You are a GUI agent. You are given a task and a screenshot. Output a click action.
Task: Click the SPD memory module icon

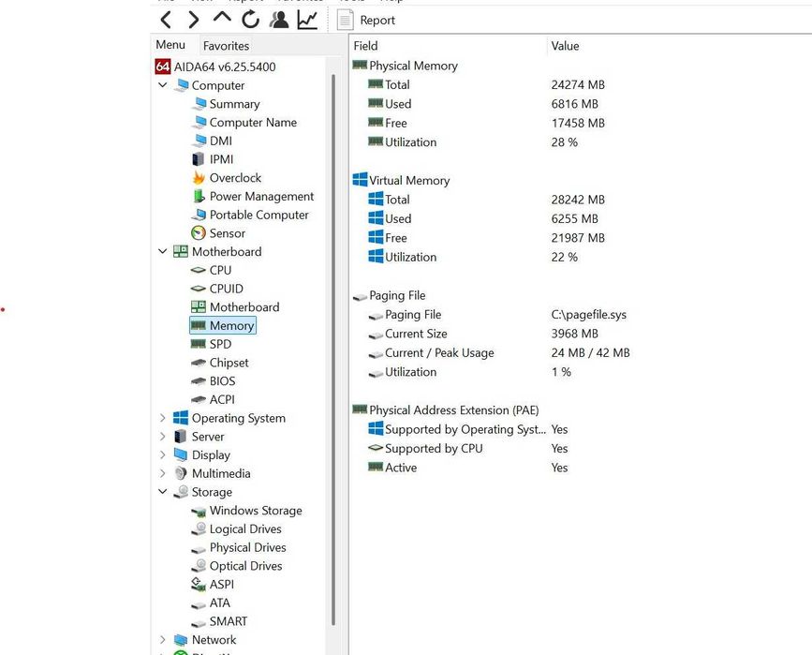click(x=199, y=344)
